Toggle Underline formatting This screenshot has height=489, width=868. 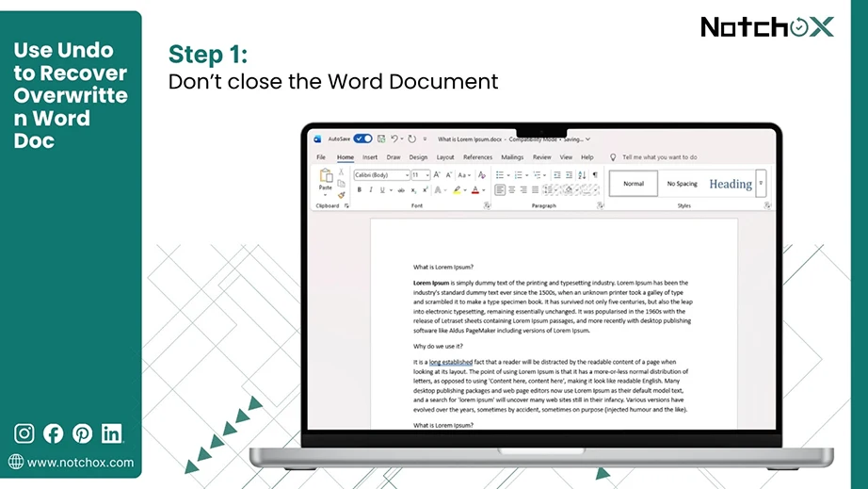click(x=382, y=190)
